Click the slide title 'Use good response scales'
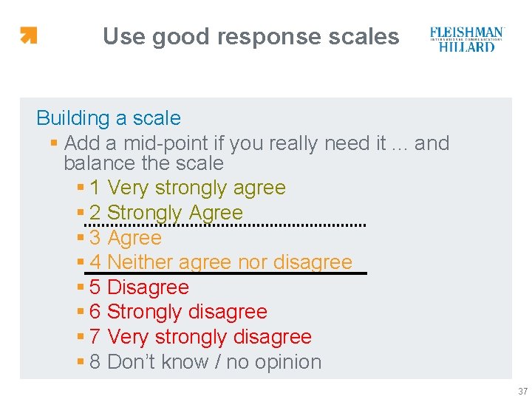Image resolution: width=532 pixels, height=399 pixels. click(x=251, y=36)
